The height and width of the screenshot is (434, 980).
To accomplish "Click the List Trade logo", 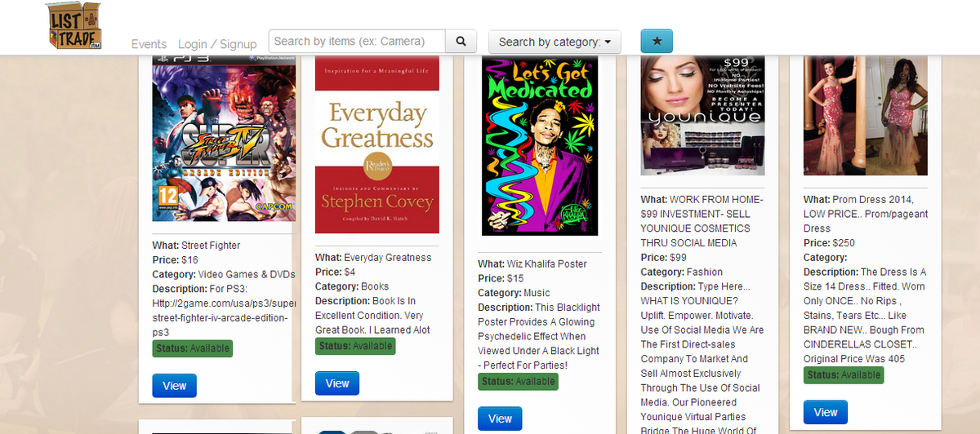I will pyautogui.click(x=74, y=26).
